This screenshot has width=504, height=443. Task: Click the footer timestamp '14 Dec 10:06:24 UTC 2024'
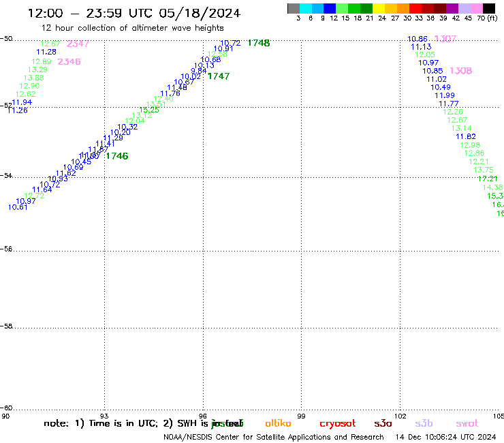446,437
